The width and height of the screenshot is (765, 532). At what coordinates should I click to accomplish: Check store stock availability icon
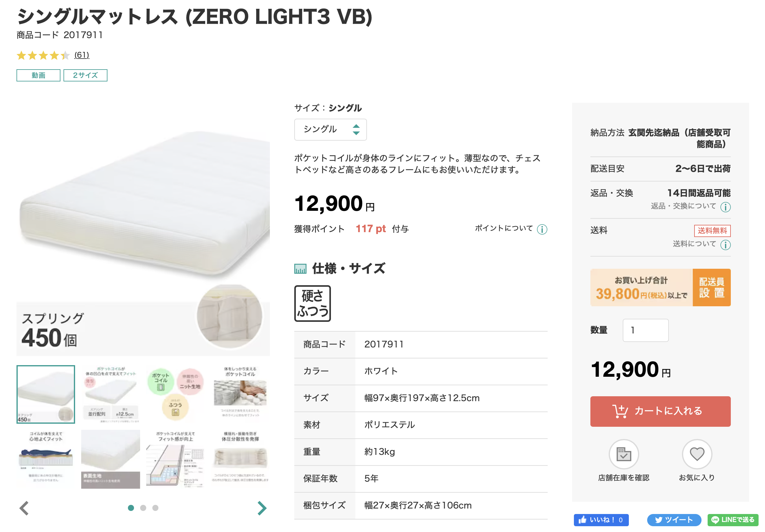click(x=623, y=454)
